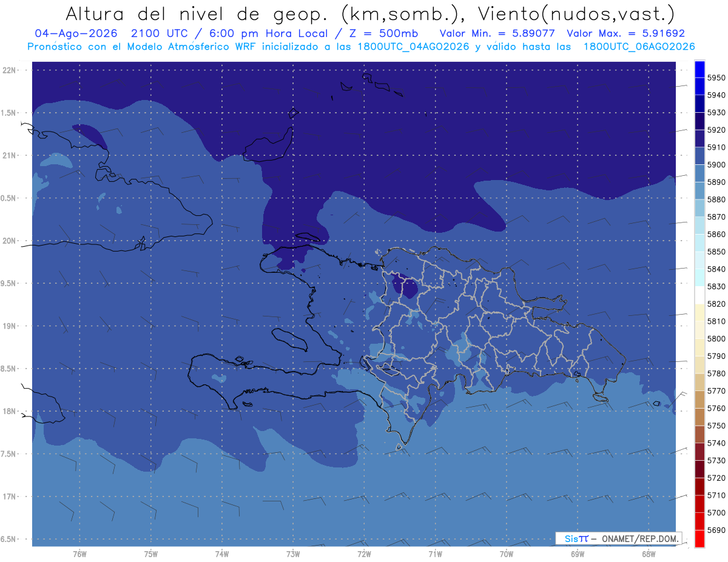Click '1800UTC_06AGO2026' valid-until time
The width and height of the screenshot is (728, 562).
click(639, 46)
